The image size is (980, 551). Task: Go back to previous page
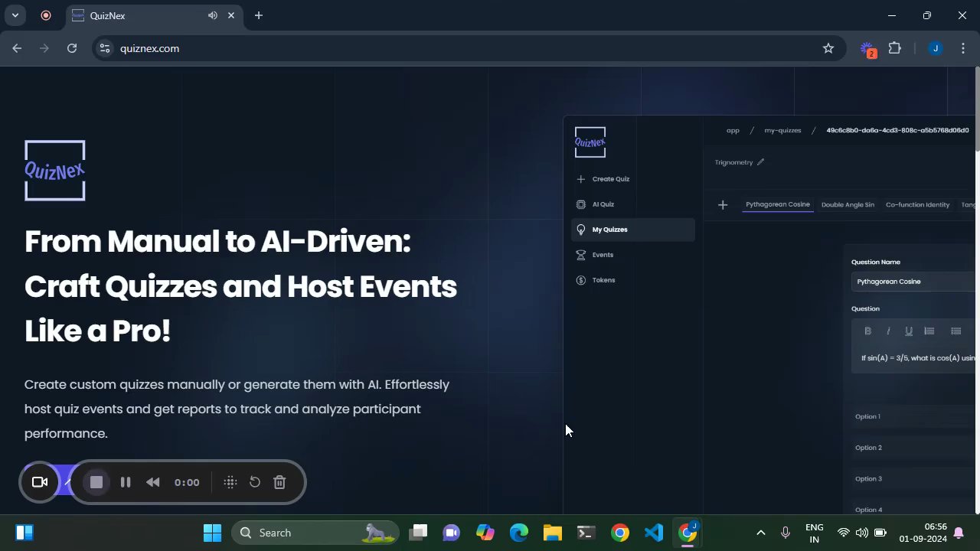click(17, 48)
